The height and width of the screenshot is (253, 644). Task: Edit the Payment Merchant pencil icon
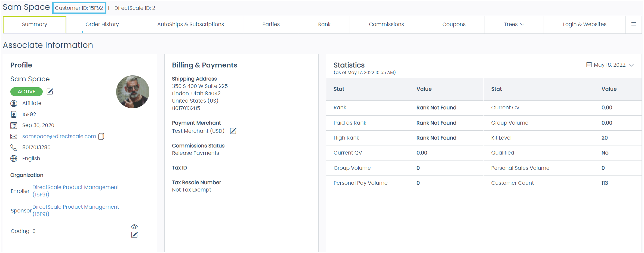pos(233,131)
